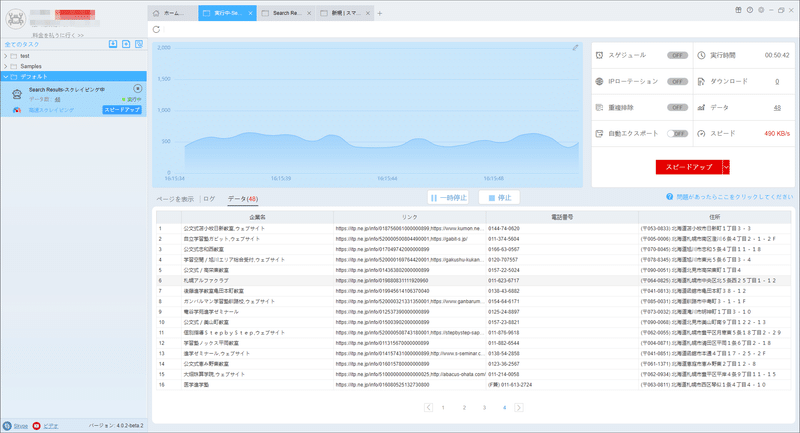Click the red スピードアップ button
Screen dimensions: 800x433
click(689, 167)
